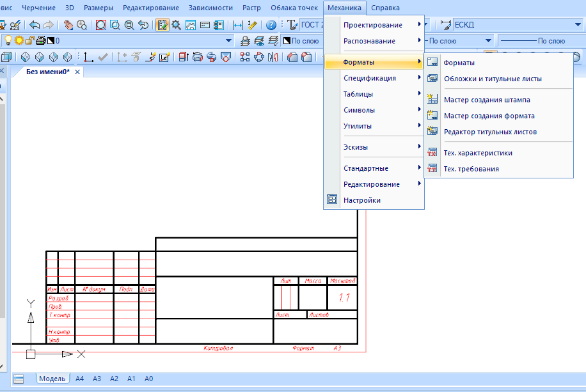This screenshot has width=586, height=392.
Task: Choose Мастер создания формата
Action: click(489, 116)
